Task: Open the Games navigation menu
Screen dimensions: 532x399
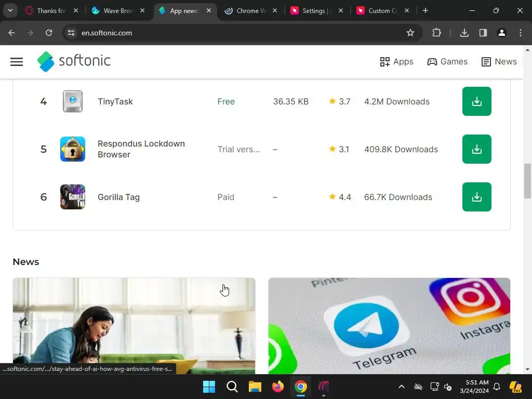Action: pyautogui.click(x=447, y=62)
